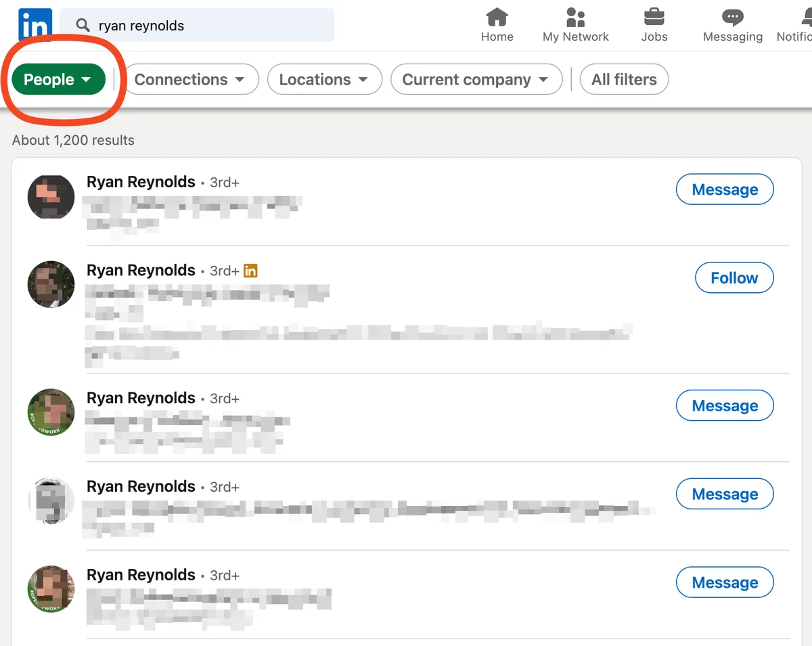Open the first Ryan Reynolds profile name
The width and height of the screenshot is (812, 646).
pos(141,182)
